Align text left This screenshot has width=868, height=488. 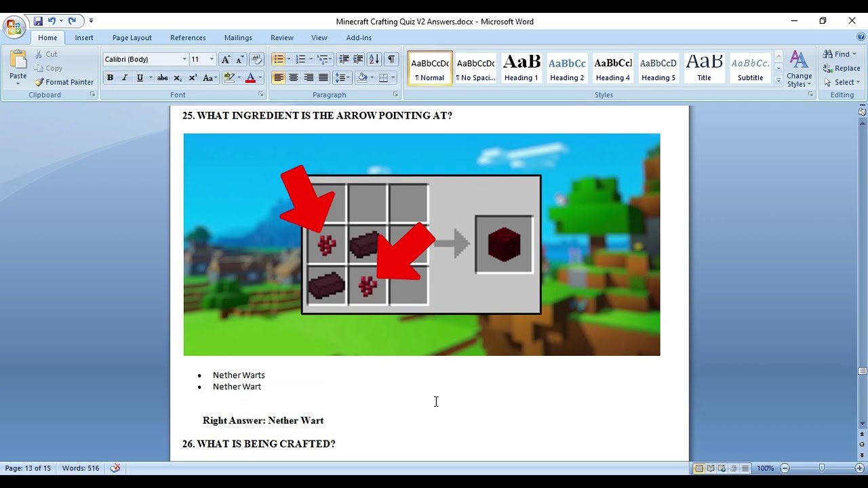pos(278,78)
